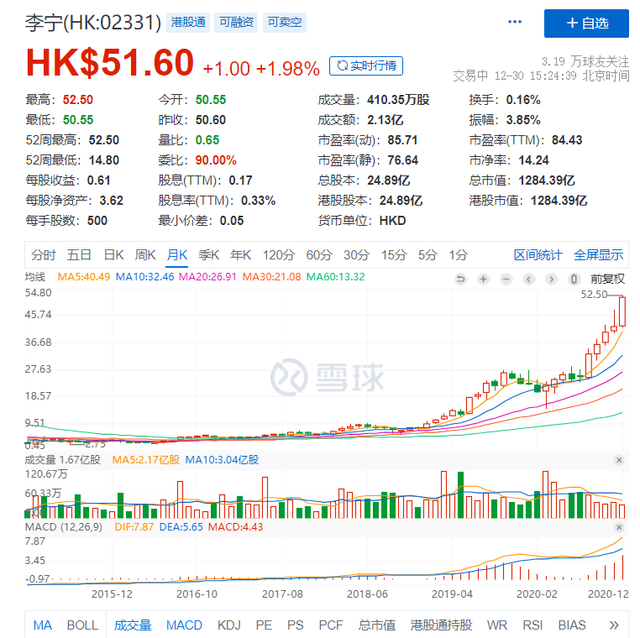Open the 前复权 adjustment dropdown
640x638 pixels.
(606, 277)
